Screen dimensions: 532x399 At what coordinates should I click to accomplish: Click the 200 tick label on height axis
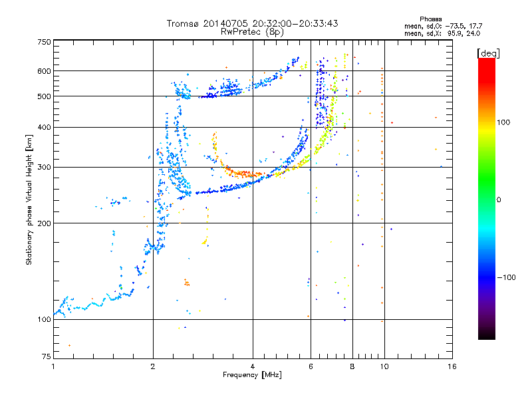coord(45,223)
